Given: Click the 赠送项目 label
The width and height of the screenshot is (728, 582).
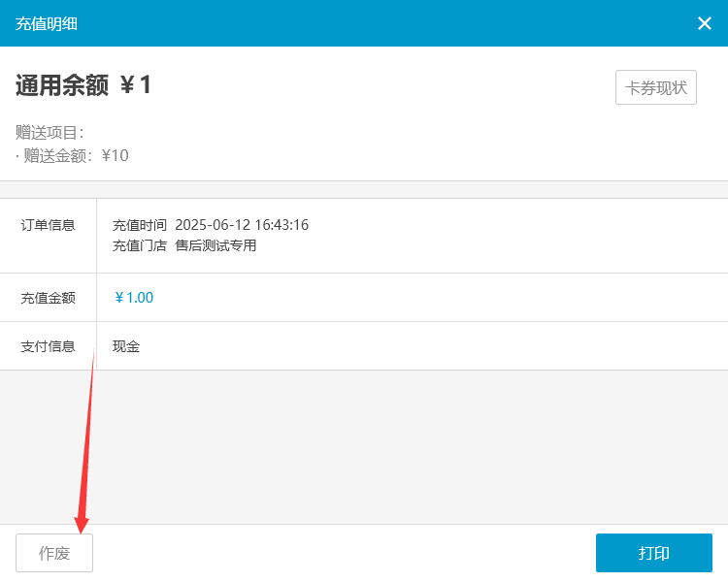Looking at the screenshot, I should pyautogui.click(x=50, y=132).
